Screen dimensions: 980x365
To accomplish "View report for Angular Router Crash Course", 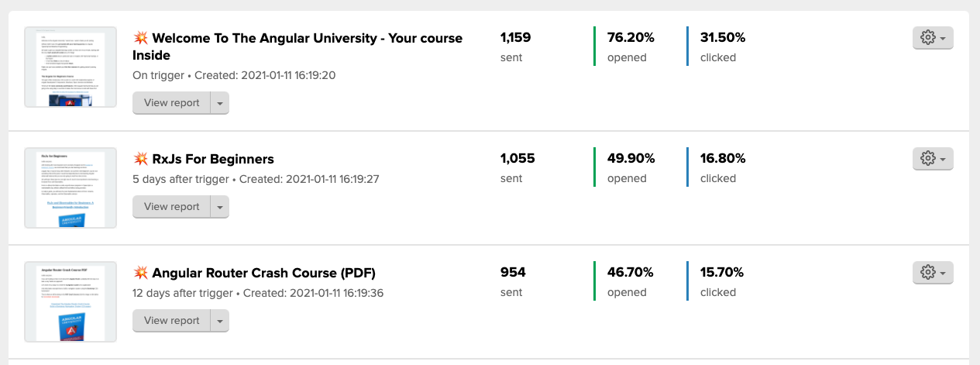I will point(171,321).
